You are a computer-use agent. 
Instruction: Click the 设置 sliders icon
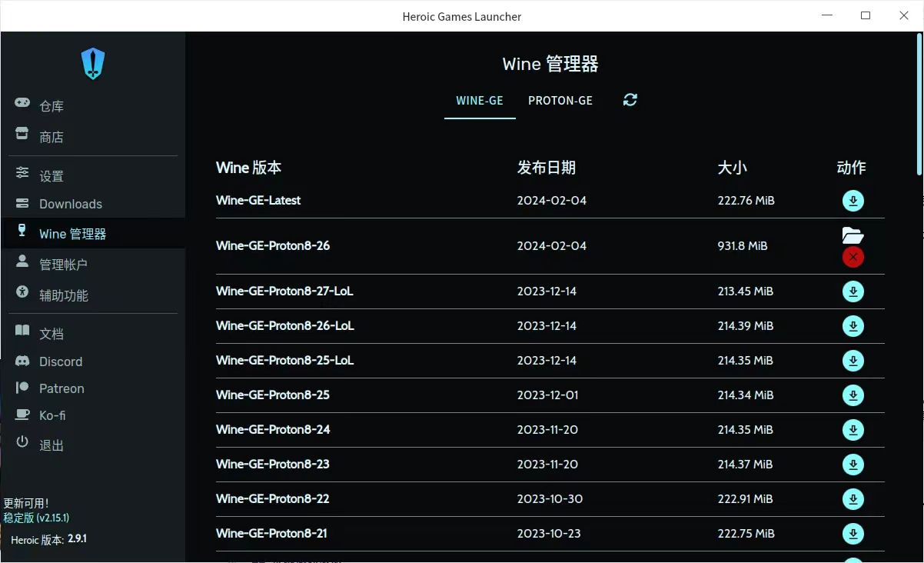point(22,172)
